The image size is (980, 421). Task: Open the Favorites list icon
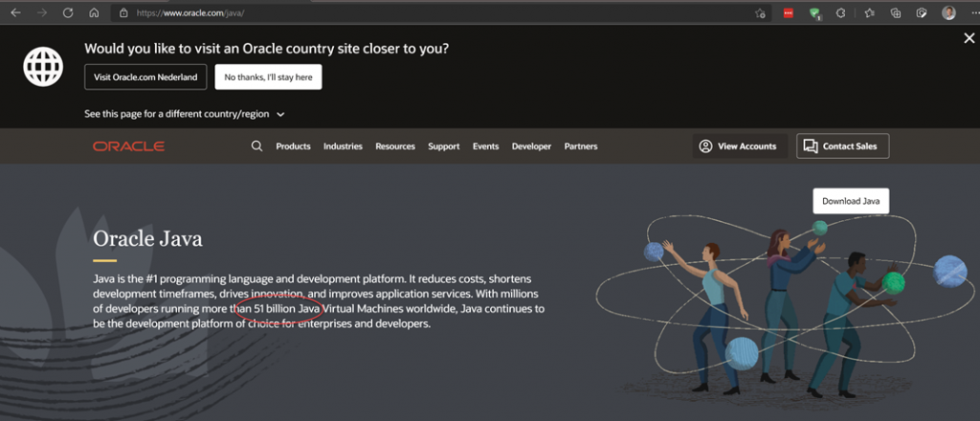pyautogui.click(x=869, y=13)
